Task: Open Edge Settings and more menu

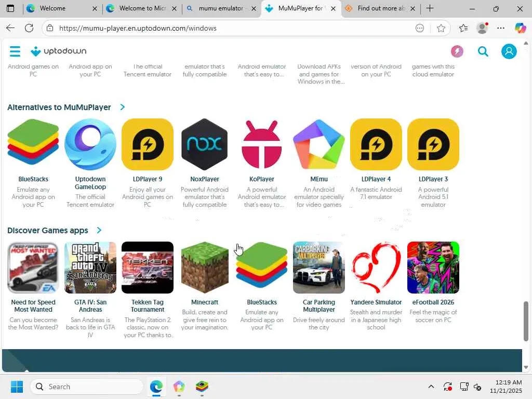Action: 501,28
